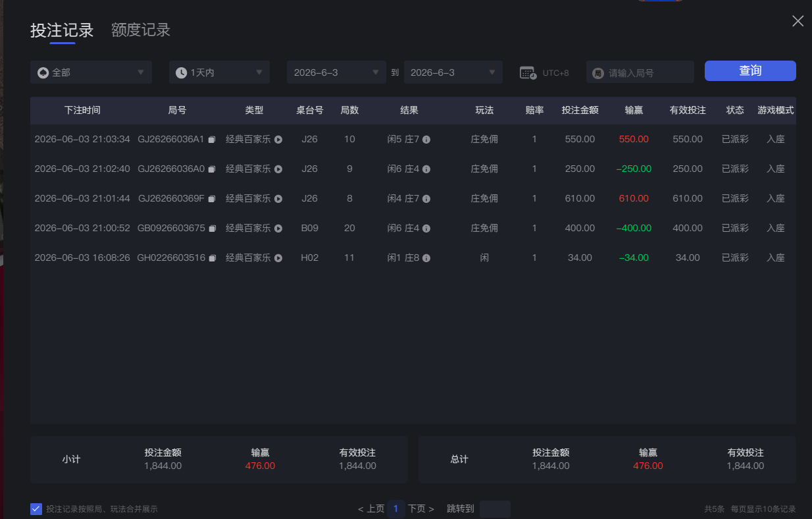The height and width of the screenshot is (519, 812).
Task: Show result info for round 20 闲6 庄4
Action: point(426,229)
